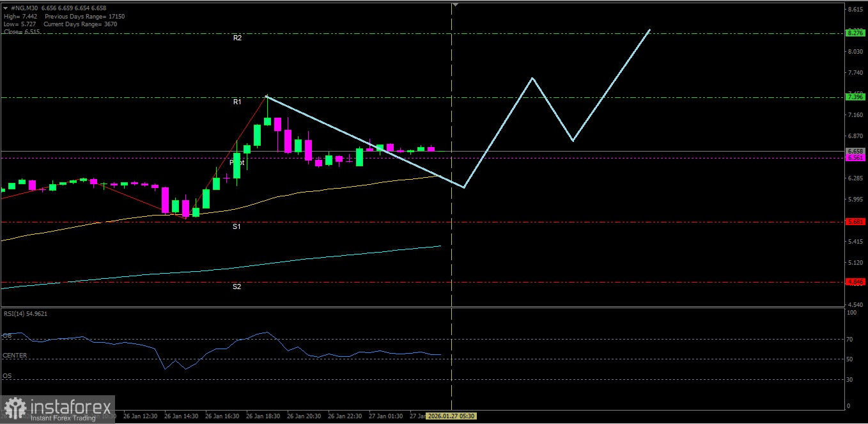Image resolution: width=868 pixels, height=424 pixels.
Task: Select the current price 6.658 label
Action: (x=855, y=151)
